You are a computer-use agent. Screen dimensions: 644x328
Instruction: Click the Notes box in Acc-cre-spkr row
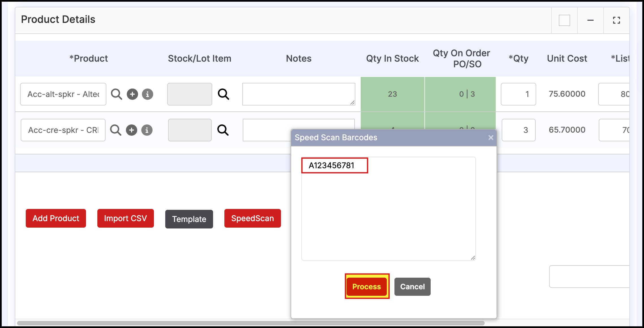coord(267,130)
